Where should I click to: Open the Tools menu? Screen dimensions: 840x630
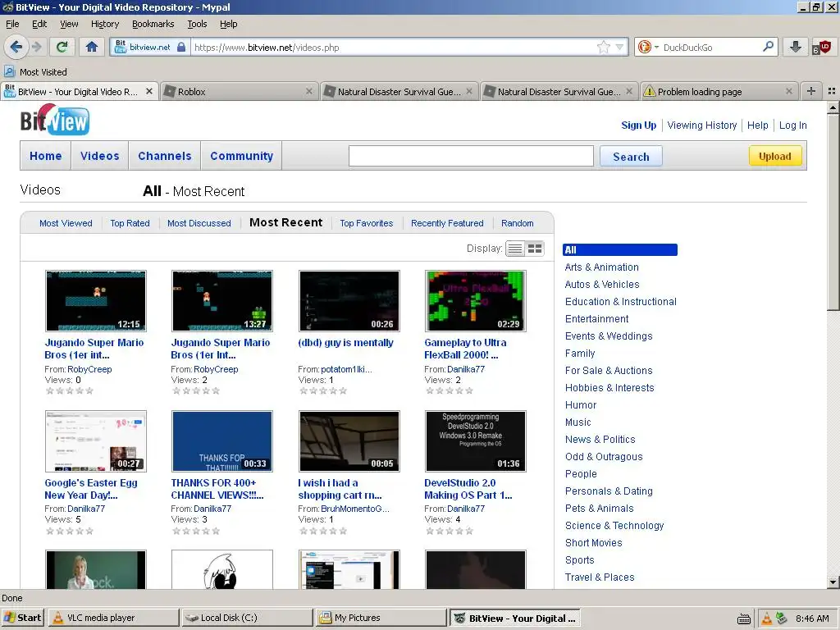(197, 24)
